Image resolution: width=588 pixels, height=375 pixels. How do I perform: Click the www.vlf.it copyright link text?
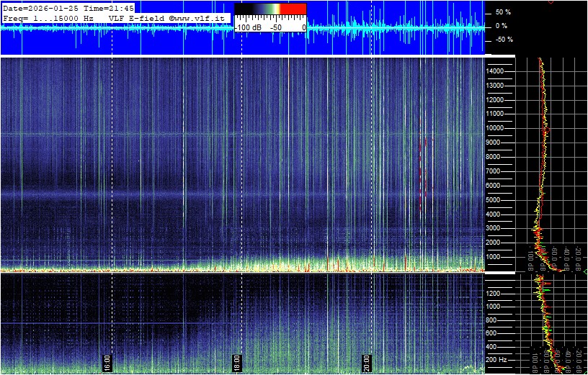pyautogui.click(x=199, y=17)
